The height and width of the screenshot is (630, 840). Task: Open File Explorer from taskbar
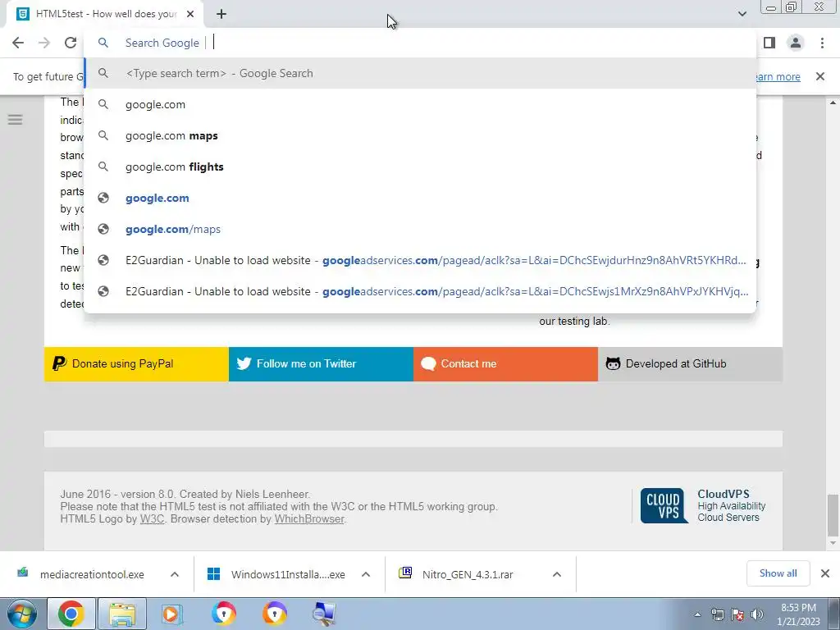tap(122, 614)
